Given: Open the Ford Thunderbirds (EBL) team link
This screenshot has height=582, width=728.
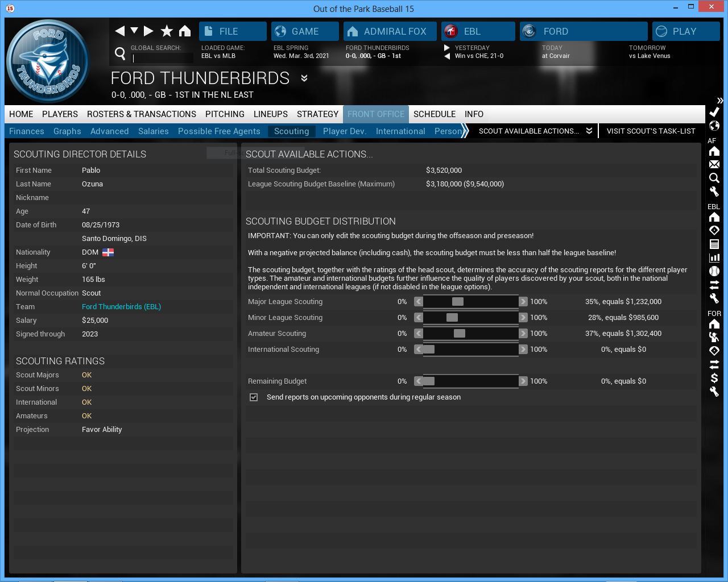Looking at the screenshot, I should click(121, 307).
